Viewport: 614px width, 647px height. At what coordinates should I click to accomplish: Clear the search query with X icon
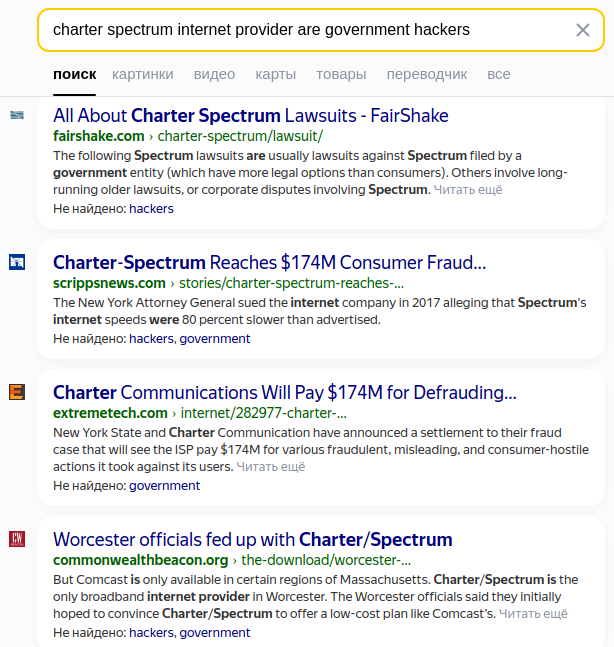(x=583, y=30)
